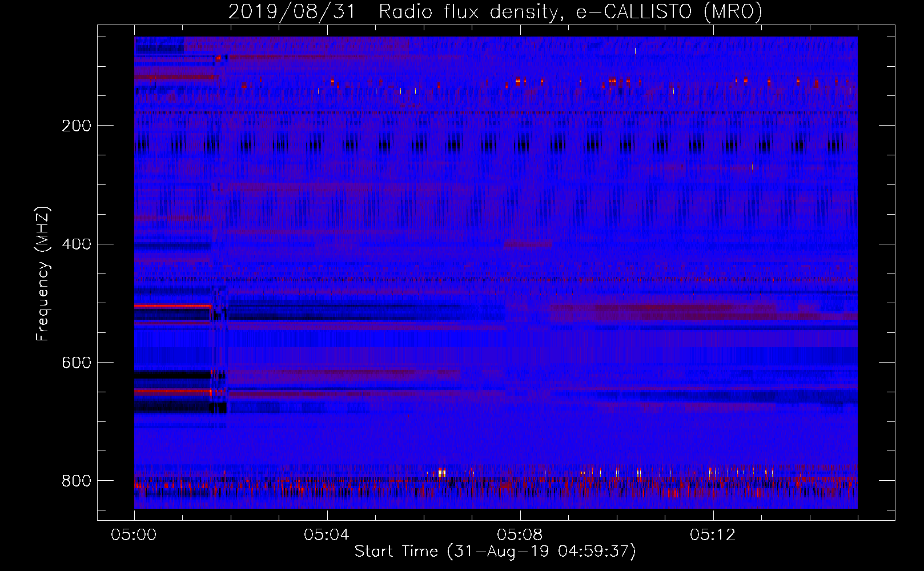This screenshot has width=924, height=571.
Task: Click the '05:00' time tick label
Action: 134,535
